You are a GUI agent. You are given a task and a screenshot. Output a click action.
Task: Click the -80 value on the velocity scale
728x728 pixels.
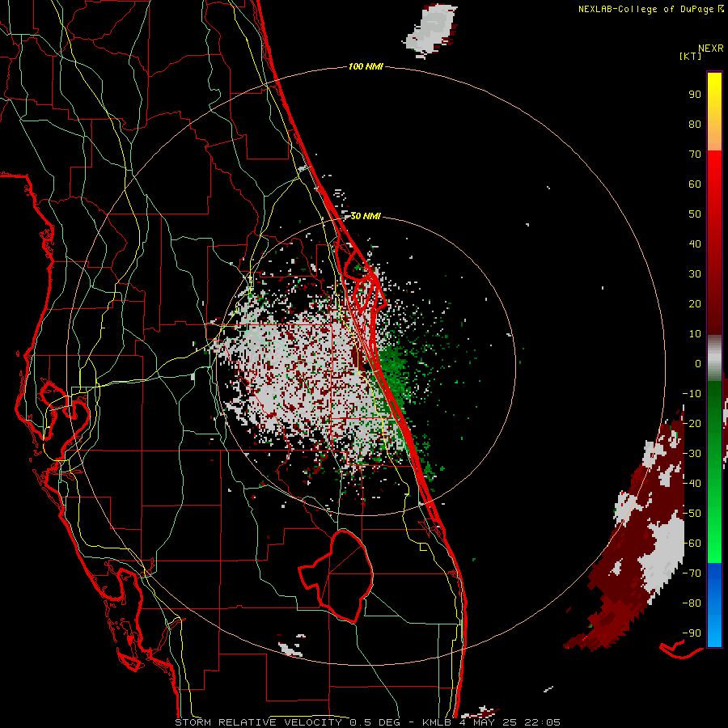(x=692, y=603)
